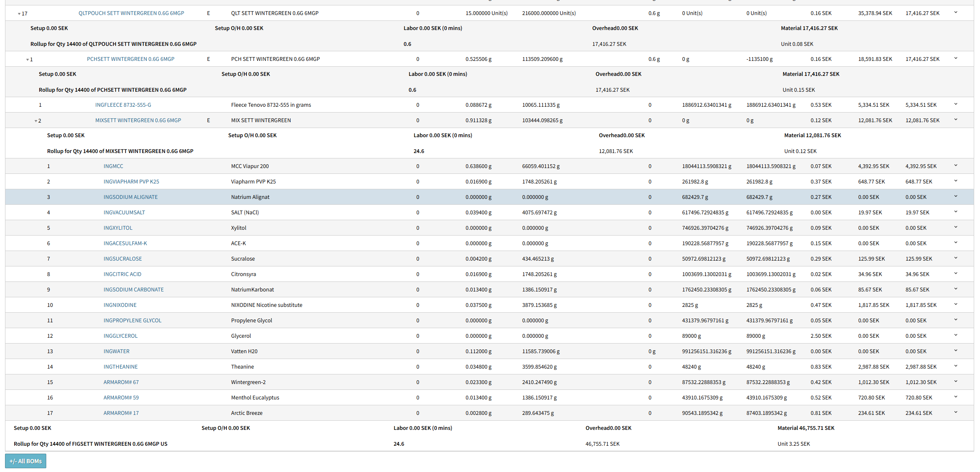The image size is (980, 472).
Task: Open the INGTHEANINE link
Action: [120, 367]
